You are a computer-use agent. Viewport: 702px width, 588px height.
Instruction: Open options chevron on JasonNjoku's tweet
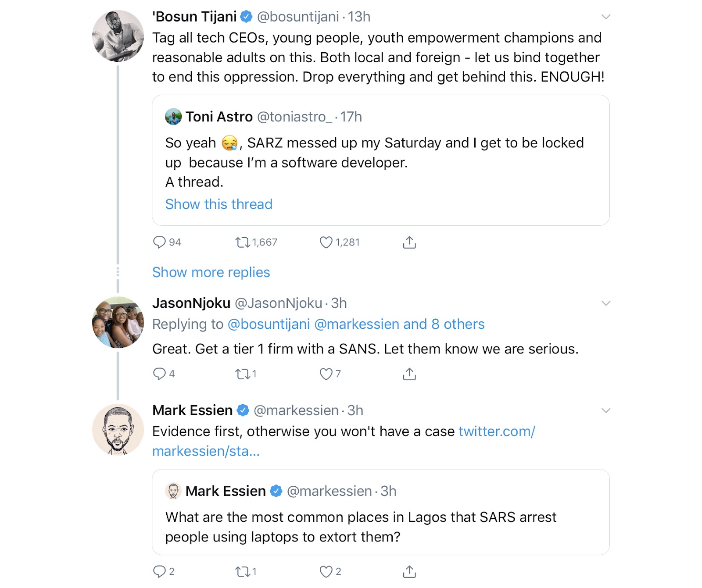(606, 303)
